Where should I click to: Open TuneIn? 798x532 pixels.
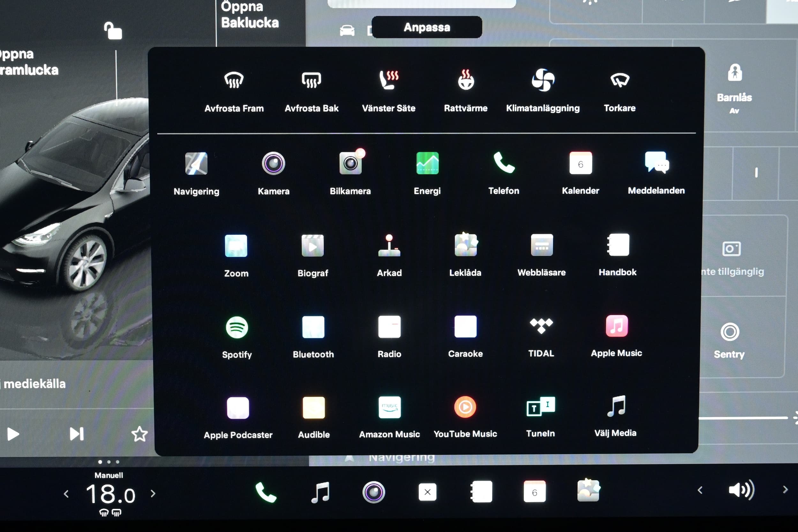point(540,417)
